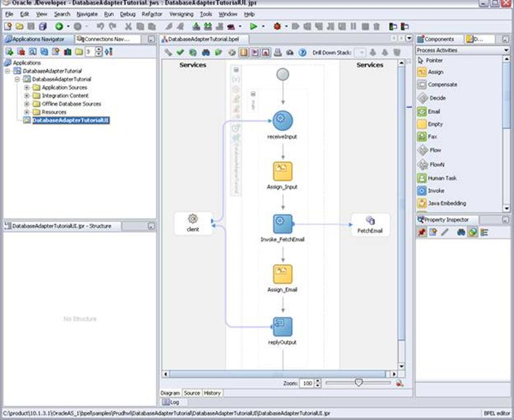
Task: Click the diagram scroll-down arrow
Action: pos(401,366)
